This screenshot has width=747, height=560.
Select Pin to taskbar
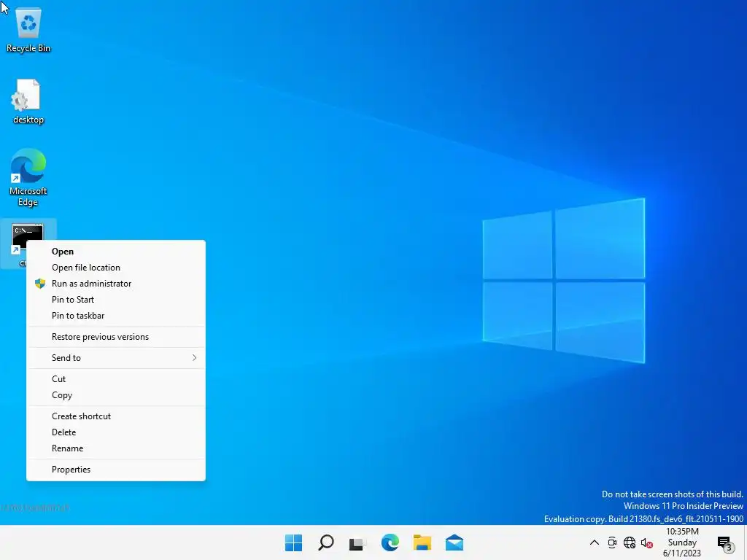tap(116, 316)
